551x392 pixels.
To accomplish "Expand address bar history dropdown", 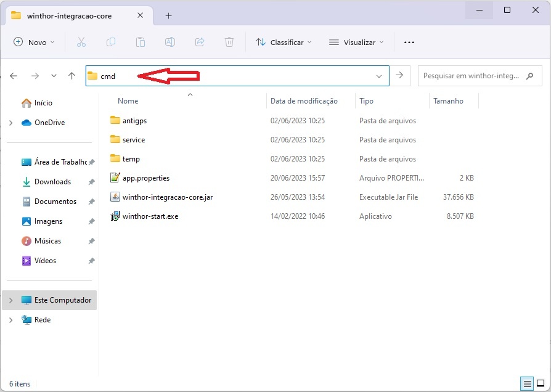I will pos(379,76).
